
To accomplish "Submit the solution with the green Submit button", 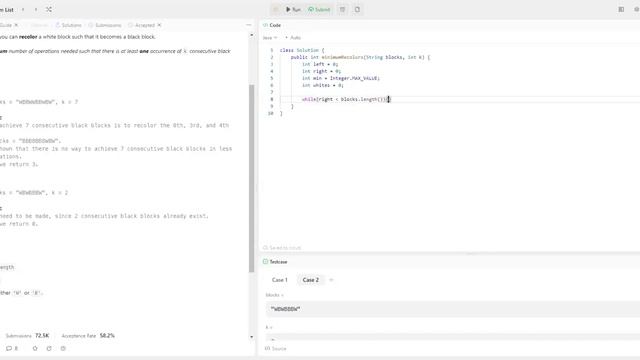I will click(319, 9).
